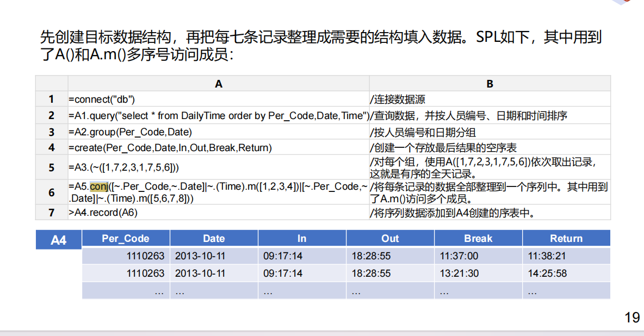Select the cell >A4.record(A6)

point(219,213)
